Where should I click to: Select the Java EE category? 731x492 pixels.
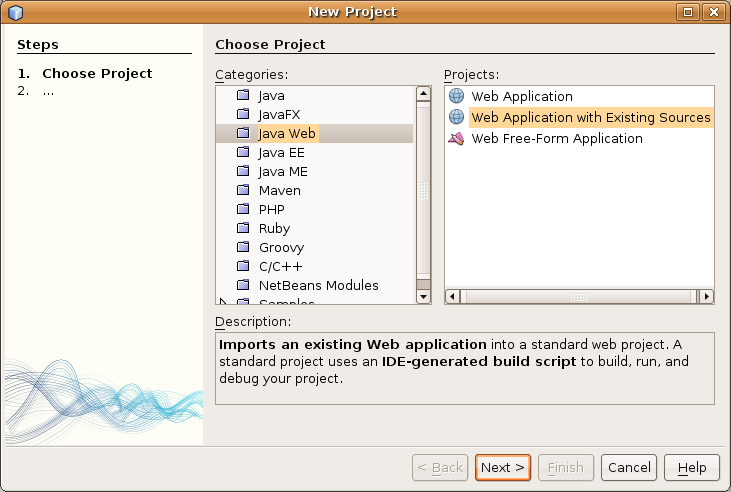point(282,152)
